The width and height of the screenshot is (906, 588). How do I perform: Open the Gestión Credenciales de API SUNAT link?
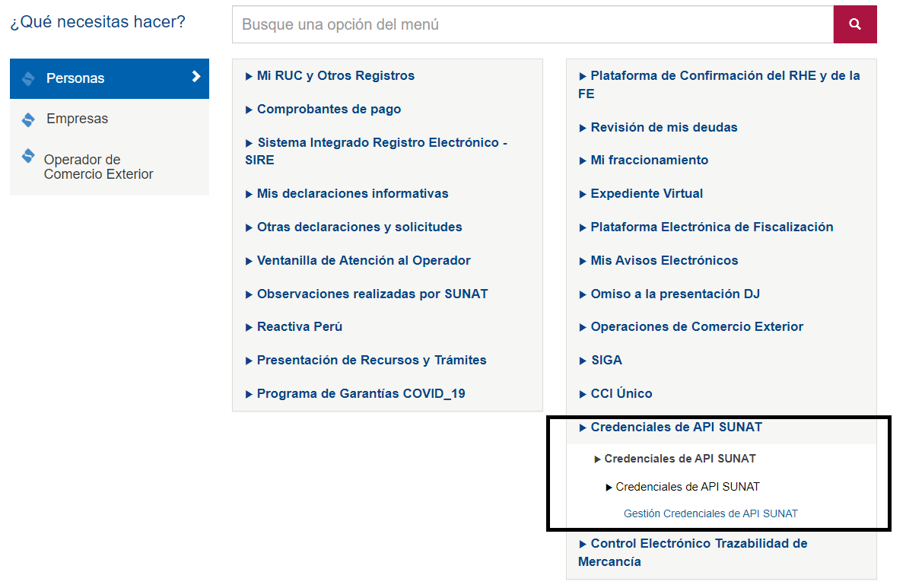710,513
